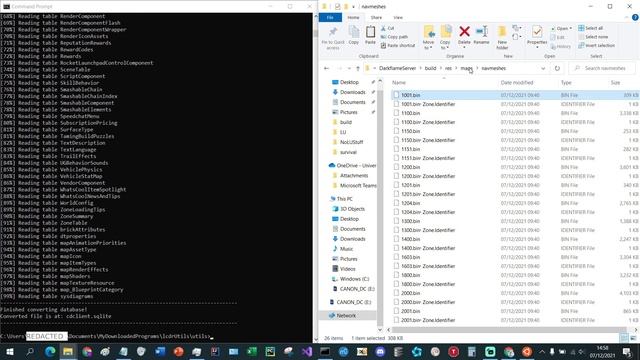Click Copy path in ribbon
This screenshot has width=640, height=360.
coord(394,37)
